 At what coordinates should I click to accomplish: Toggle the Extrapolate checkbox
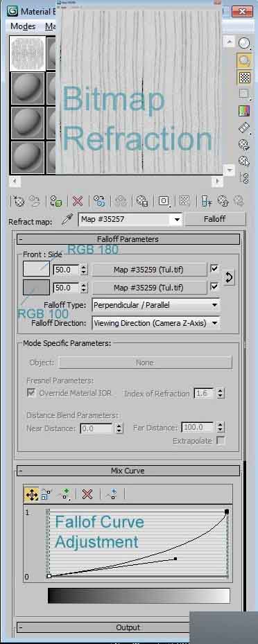coord(221,441)
